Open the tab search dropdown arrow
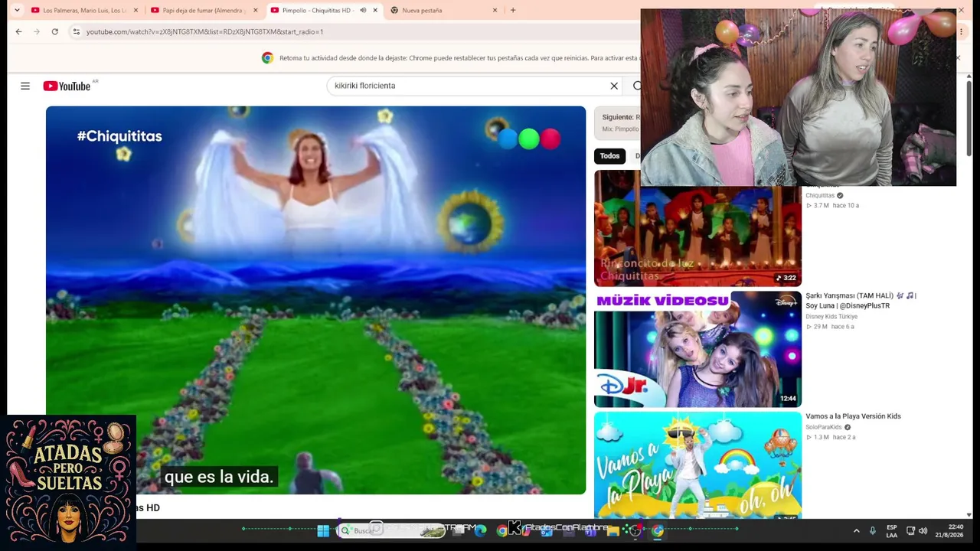 click(17, 10)
